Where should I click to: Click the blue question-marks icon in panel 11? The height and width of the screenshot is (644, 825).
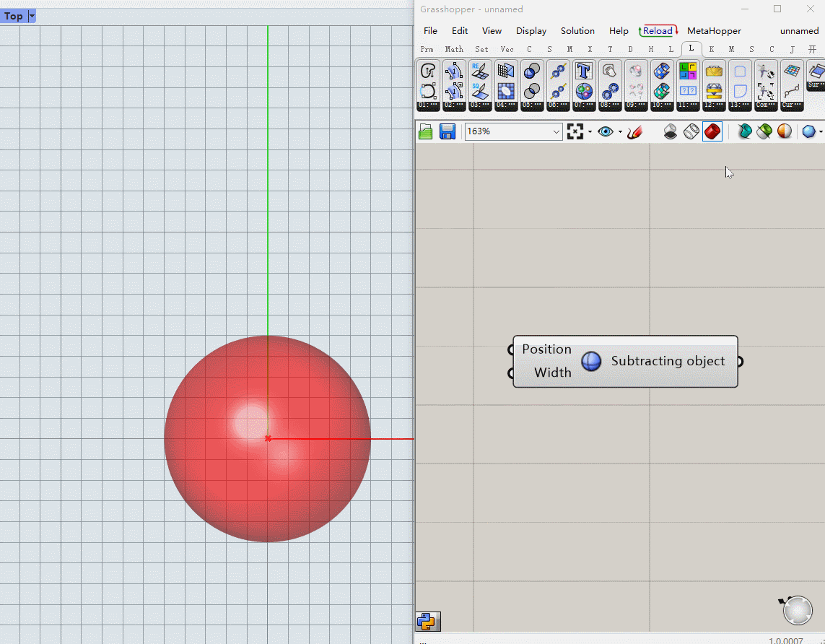coord(687,91)
